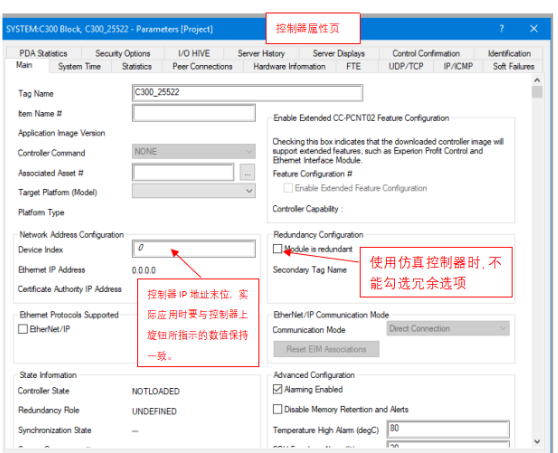This screenshot has width=558, height=453.
Task: Select the I/O HIVE tab
Action: tap(194, 53)
